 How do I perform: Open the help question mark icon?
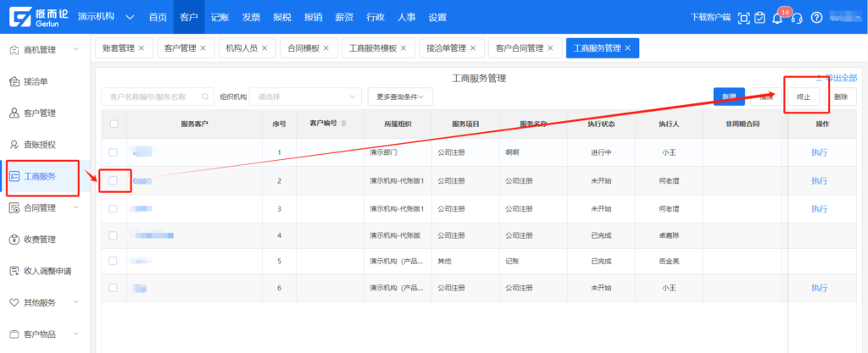816,18
